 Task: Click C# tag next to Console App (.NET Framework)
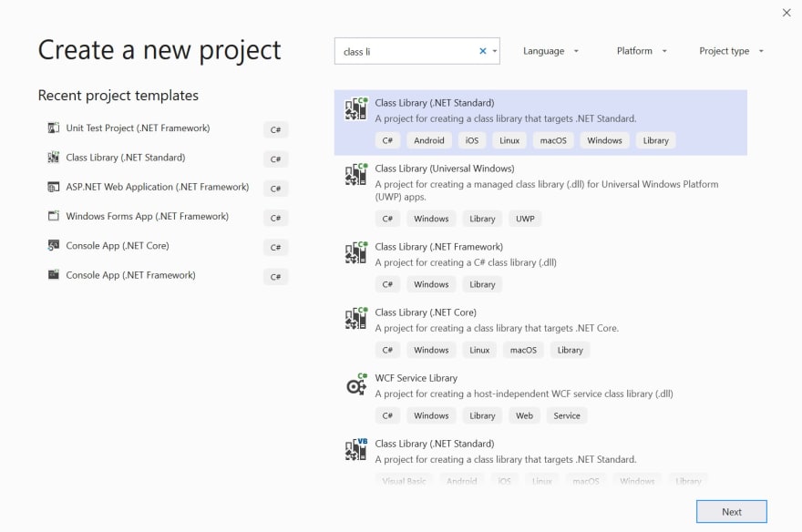(x=275, y=277)
